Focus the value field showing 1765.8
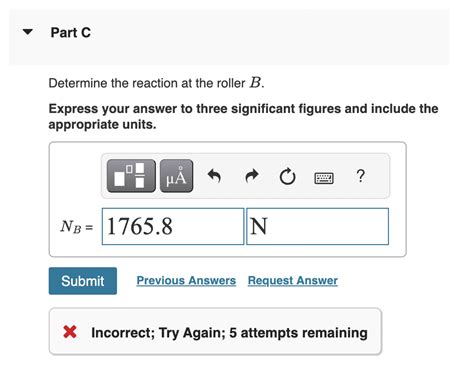474x391 pixels. click(x=173, y=226)
